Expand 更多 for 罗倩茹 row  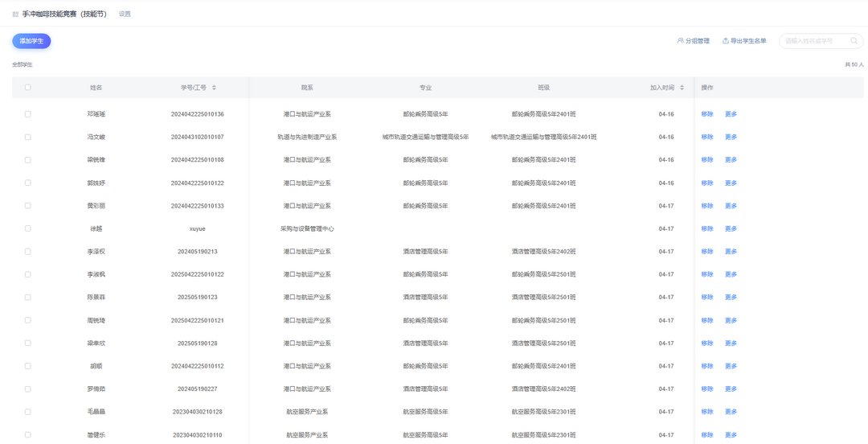(x=731, y=389)
